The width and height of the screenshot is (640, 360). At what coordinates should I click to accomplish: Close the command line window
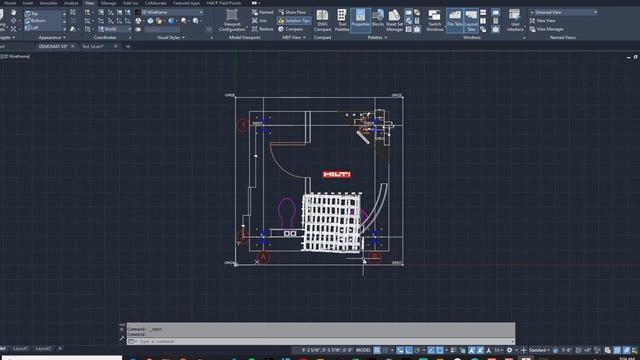coord(122,329)
